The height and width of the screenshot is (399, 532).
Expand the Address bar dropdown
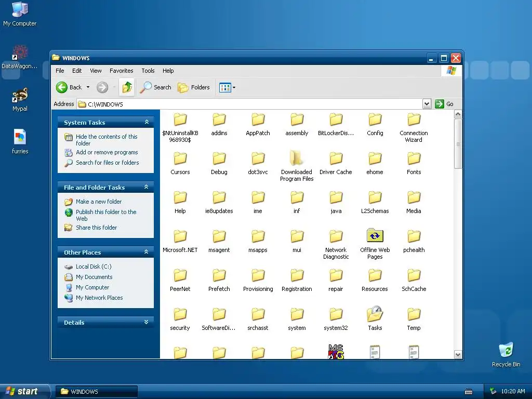click(x=427, y=104)
